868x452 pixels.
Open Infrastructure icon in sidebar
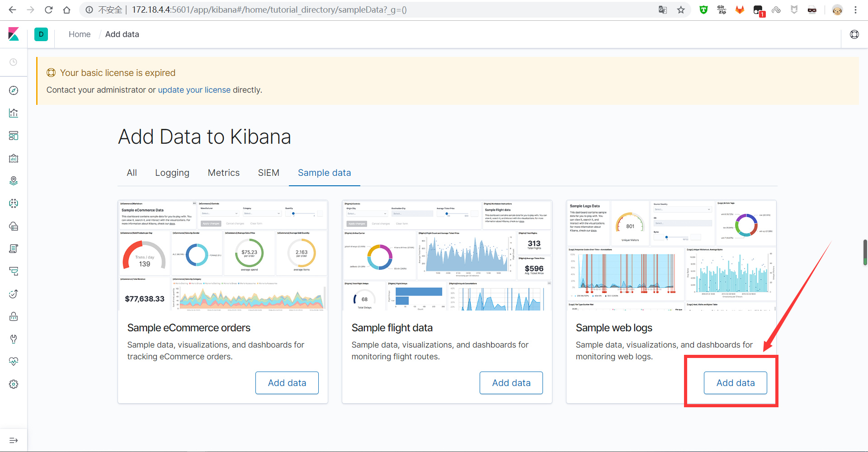point(14,226)
